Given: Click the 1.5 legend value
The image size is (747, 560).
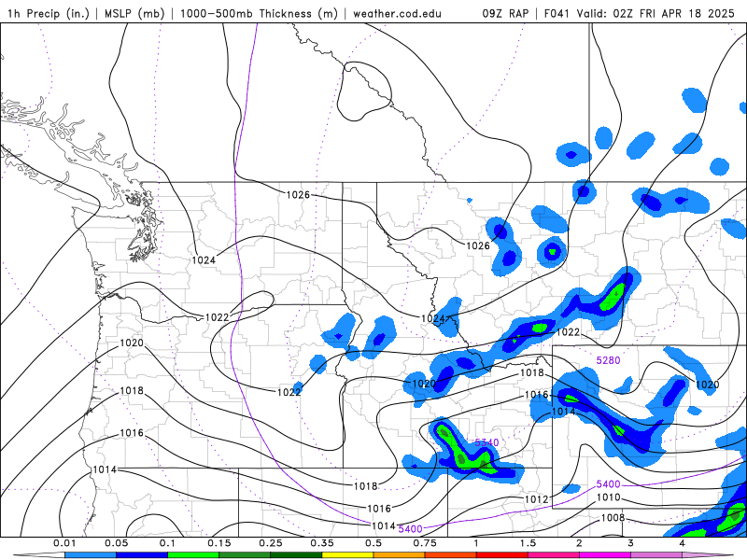Looking at the screenshot, I should [x=528, y=543].
